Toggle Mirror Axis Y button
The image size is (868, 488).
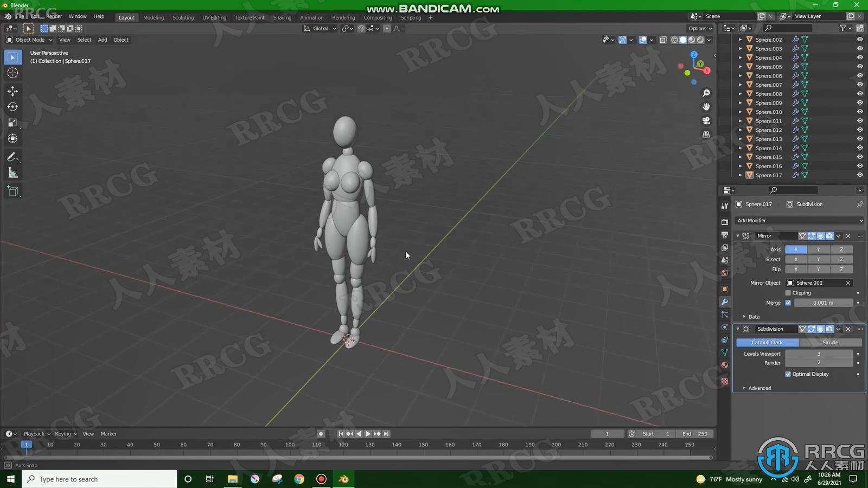819,249
